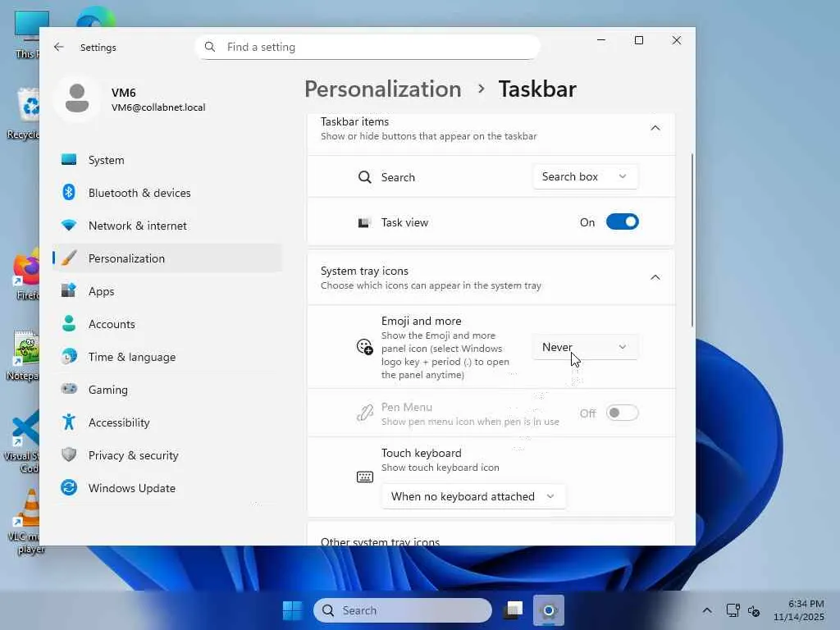This screenshot has height=630, width=840.
Task: Open the Emoji and more Never dropdown
Action: 585,347
